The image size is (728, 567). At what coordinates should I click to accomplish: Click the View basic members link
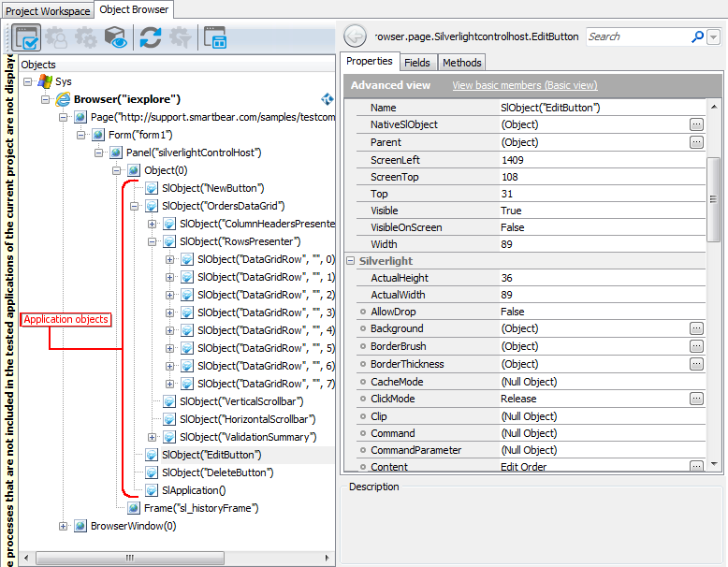tap(524, 85)
